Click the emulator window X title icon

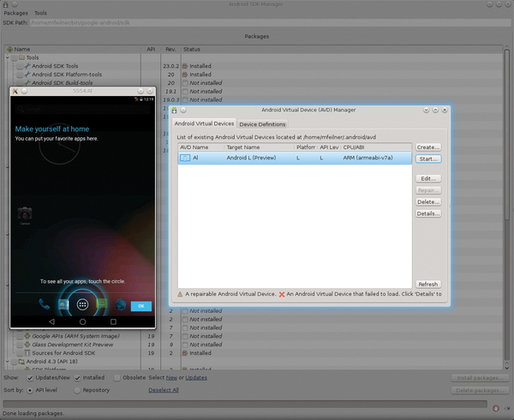click(x=15, y=91)
